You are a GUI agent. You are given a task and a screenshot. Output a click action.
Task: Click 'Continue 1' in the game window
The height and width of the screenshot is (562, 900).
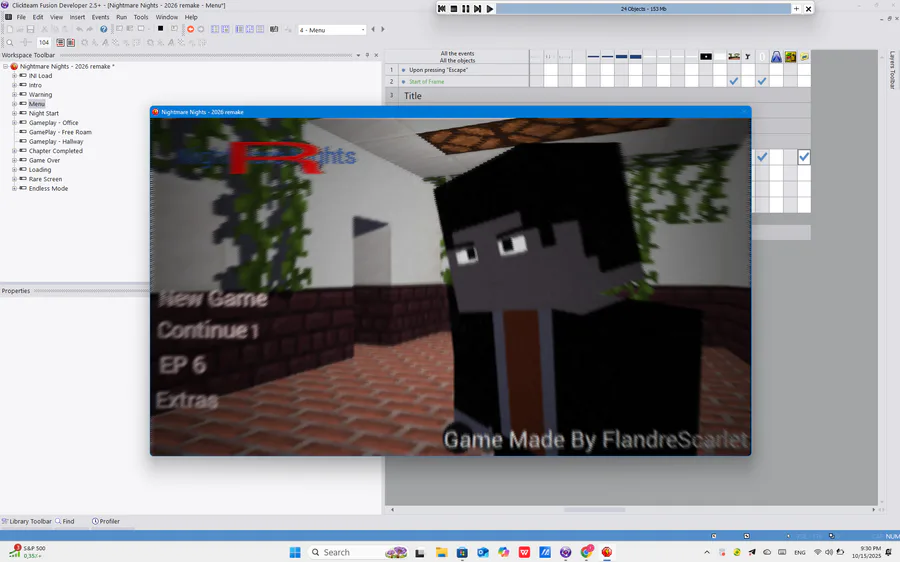[208, 330]
